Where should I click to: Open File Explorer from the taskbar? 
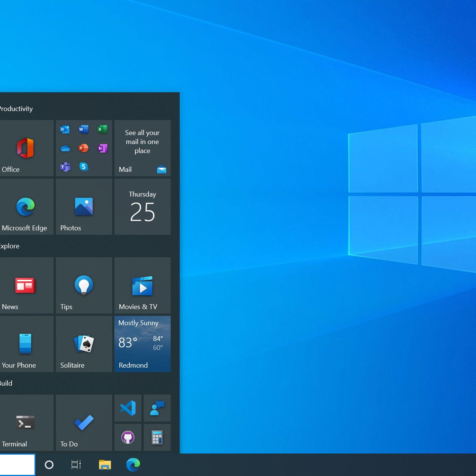(x=105, y=465)
